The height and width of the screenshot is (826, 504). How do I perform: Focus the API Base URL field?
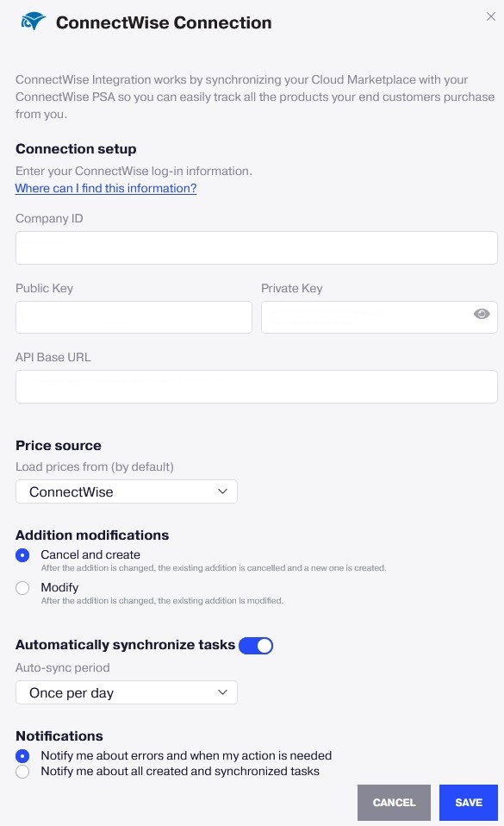coord(257,386)
